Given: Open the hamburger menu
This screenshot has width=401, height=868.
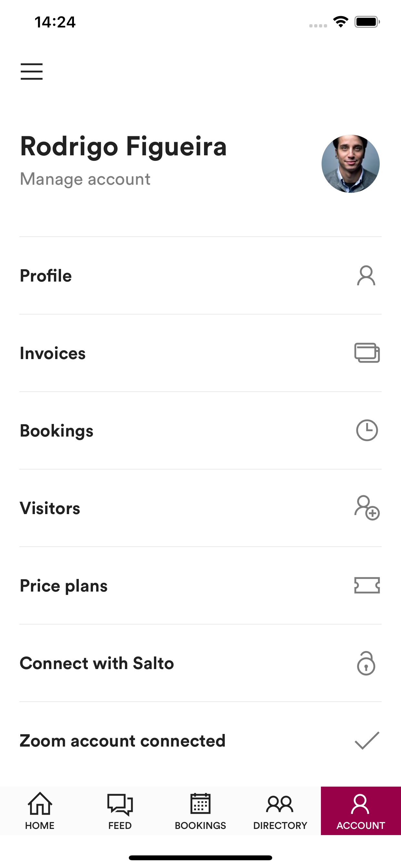Looking at the screenshot, I should point(31,71).
